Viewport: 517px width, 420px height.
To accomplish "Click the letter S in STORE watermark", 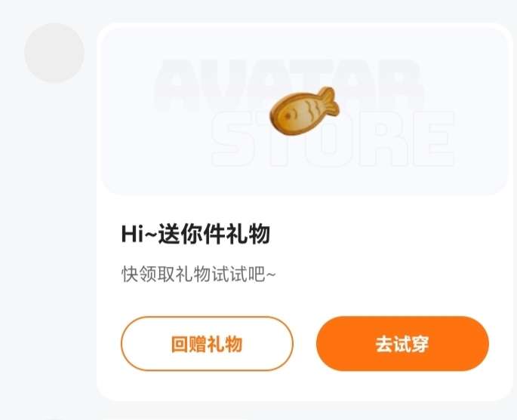I will coord(235,139).
